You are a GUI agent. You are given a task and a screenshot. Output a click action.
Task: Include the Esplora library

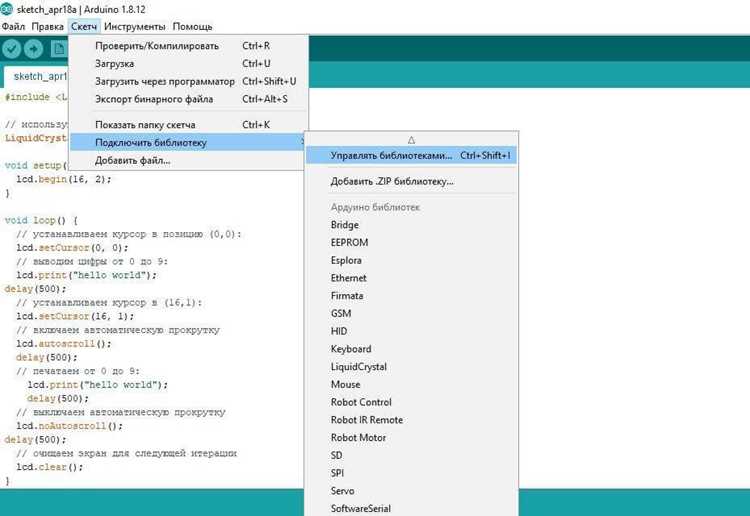pyautogui.click(x=411, y=260)
